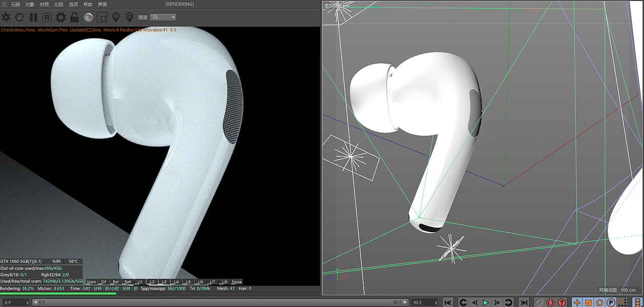Step forward one frame
This screenshot has width=644, height=307.
[x=497, y=302]
